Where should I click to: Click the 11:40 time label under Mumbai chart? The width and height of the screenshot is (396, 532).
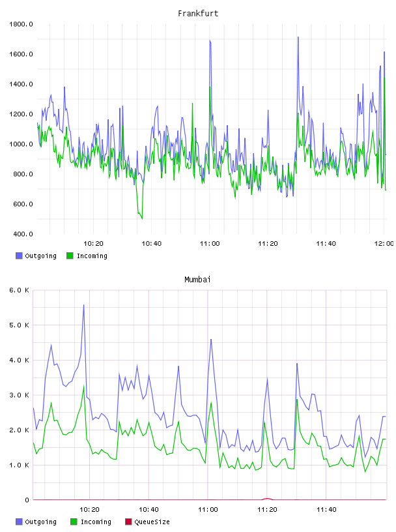(x=326, y=510)
